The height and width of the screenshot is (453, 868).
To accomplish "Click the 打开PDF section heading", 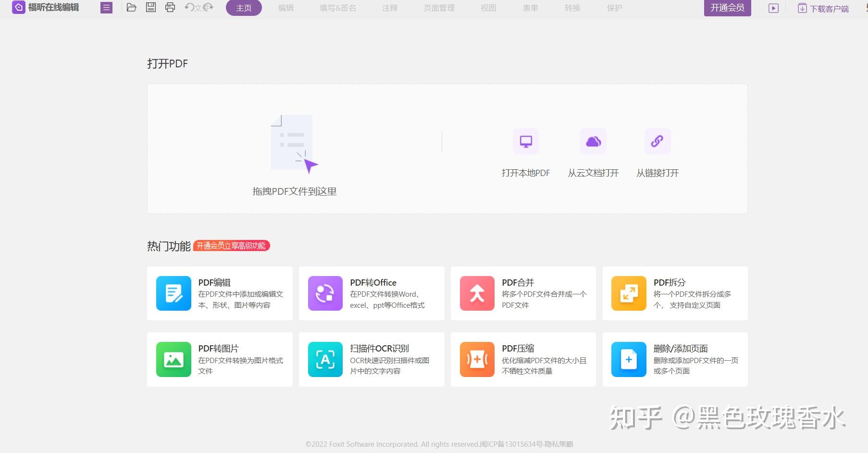I will (x=167, y=63).
